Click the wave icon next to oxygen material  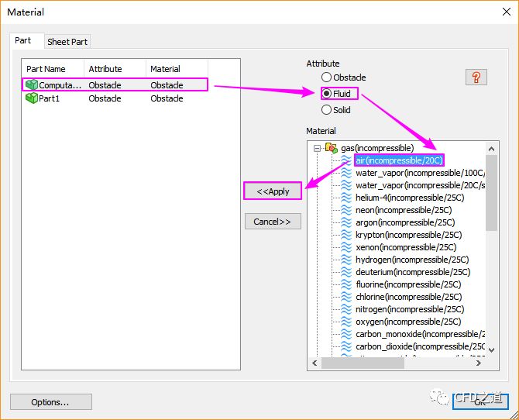tap(346, 322)
